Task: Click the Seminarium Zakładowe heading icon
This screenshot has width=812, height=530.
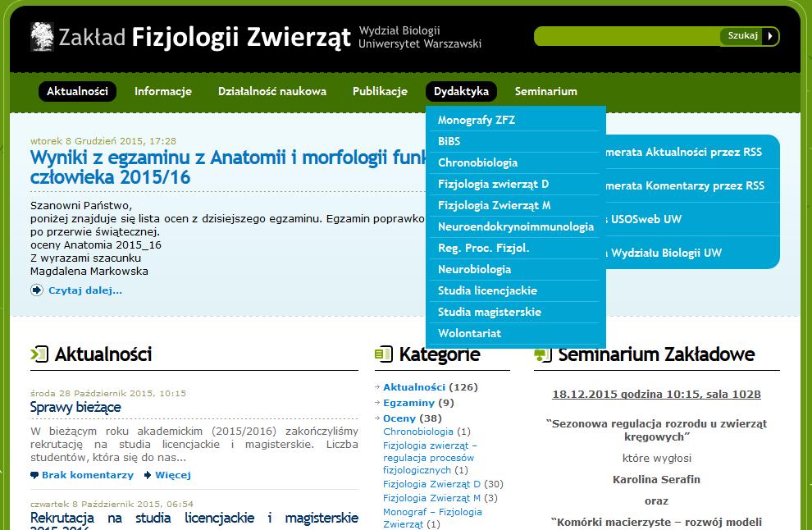Action: coord(543,354)
